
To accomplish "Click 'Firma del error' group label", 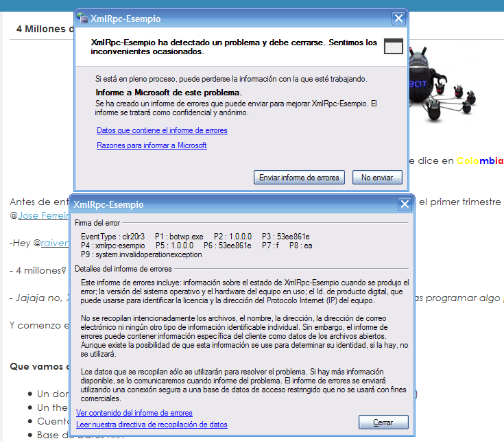I will (97, 223).
